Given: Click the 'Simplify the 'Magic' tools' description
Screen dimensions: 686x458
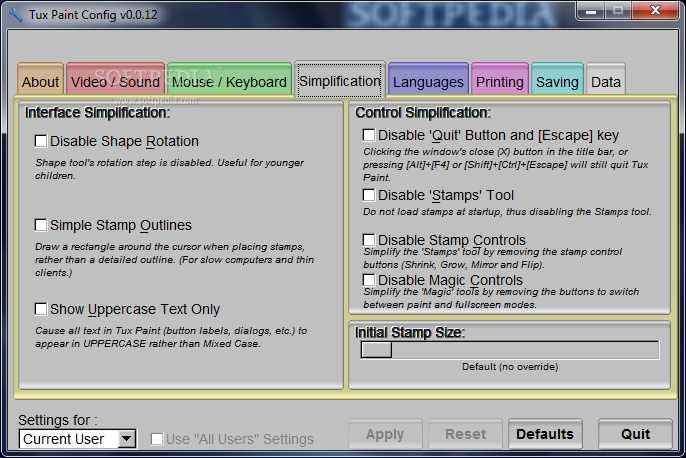Looking at the screenshot, I should point(501,298).
